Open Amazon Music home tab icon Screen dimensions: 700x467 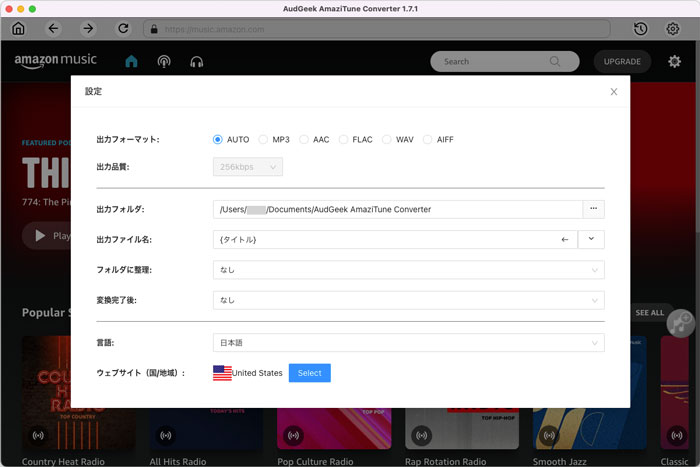(x=131, y=61)
